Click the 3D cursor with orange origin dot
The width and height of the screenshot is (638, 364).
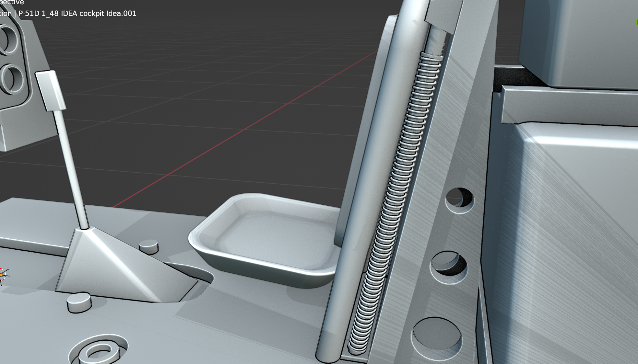point(2,275)
